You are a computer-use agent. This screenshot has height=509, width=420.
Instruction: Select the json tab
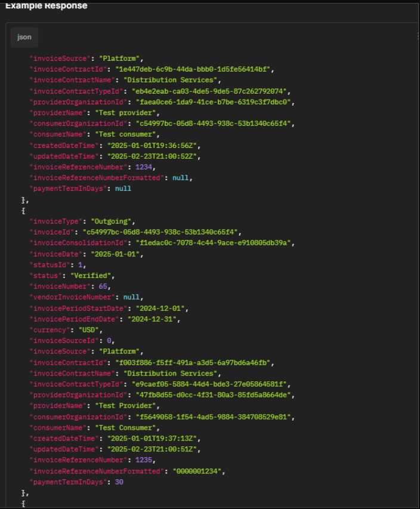click(24, 38)
